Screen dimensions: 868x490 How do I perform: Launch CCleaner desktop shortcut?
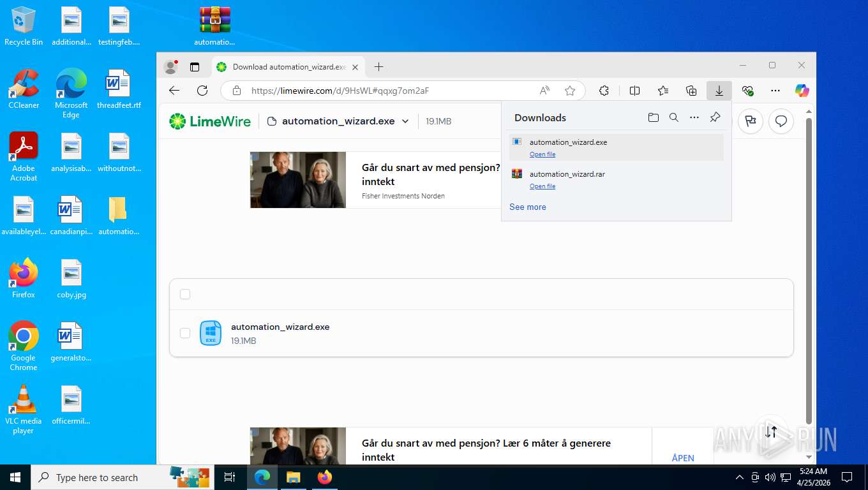coord(24,89)
